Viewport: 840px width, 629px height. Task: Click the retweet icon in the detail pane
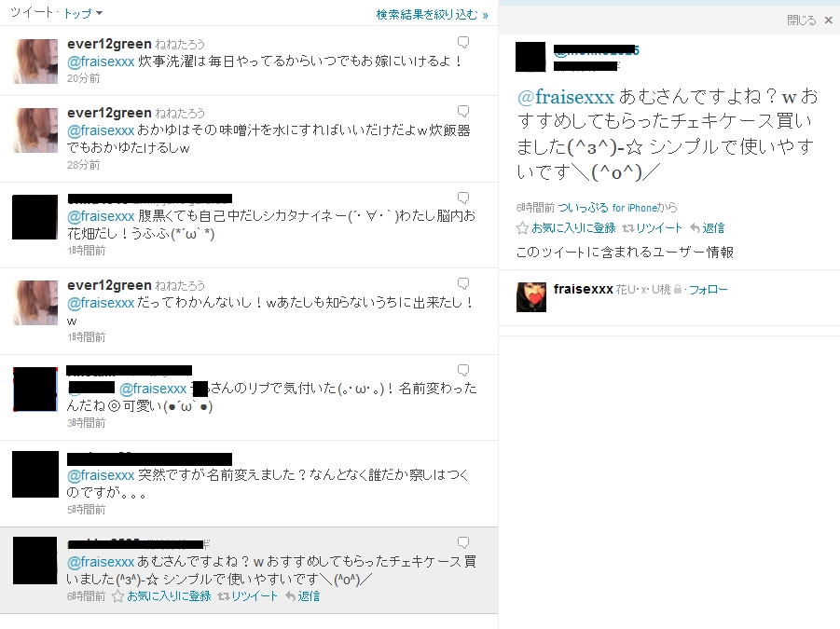[x=627, y=228]
